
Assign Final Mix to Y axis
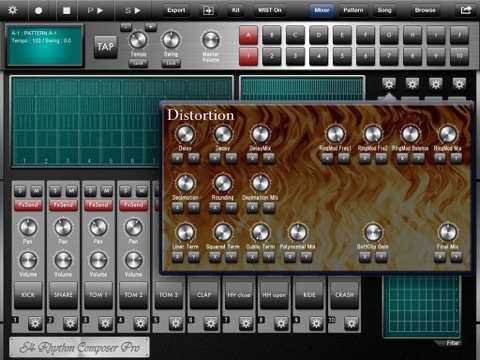(x=456, y=257)
